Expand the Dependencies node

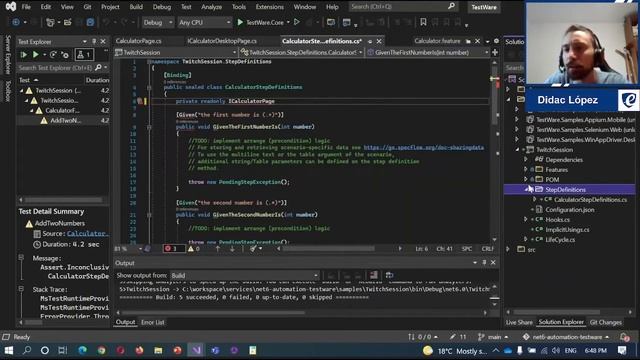526,160
